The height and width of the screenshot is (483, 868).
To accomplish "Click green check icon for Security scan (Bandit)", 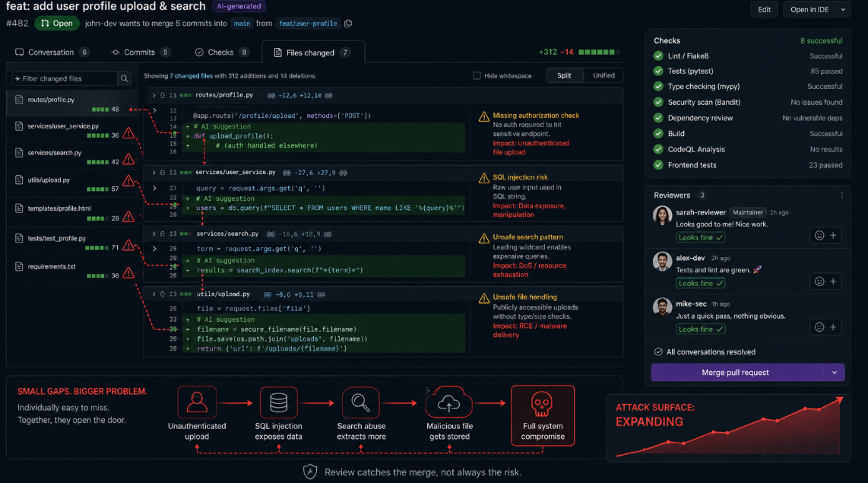I will coord(658,103).
